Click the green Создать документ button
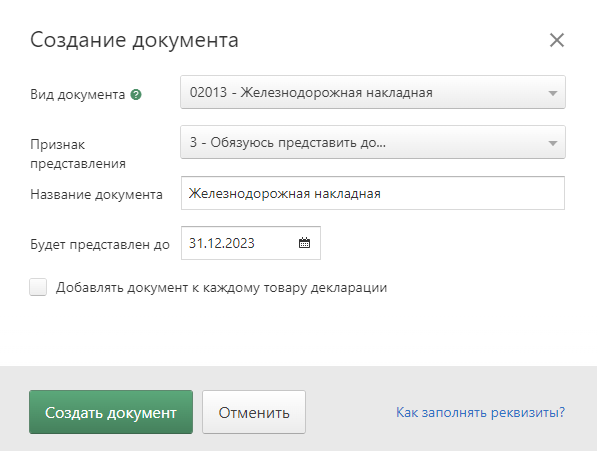 click(x=111, y=412)
